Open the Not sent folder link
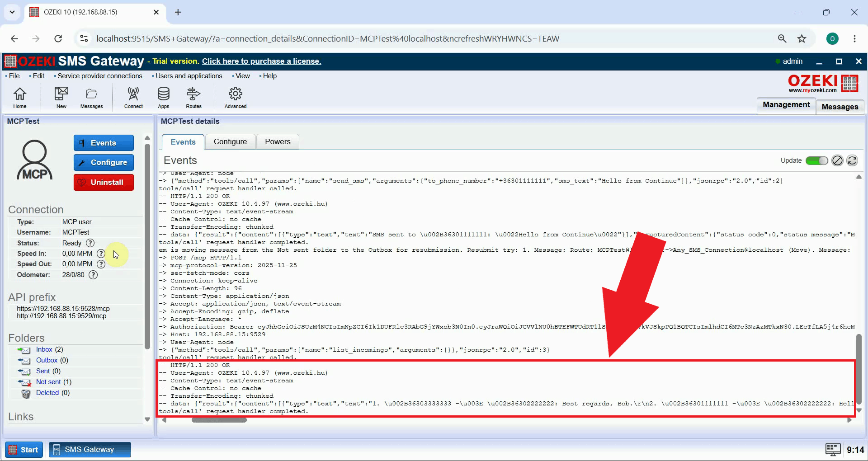Viewport: 868px width, 461px height. point(48,382)
